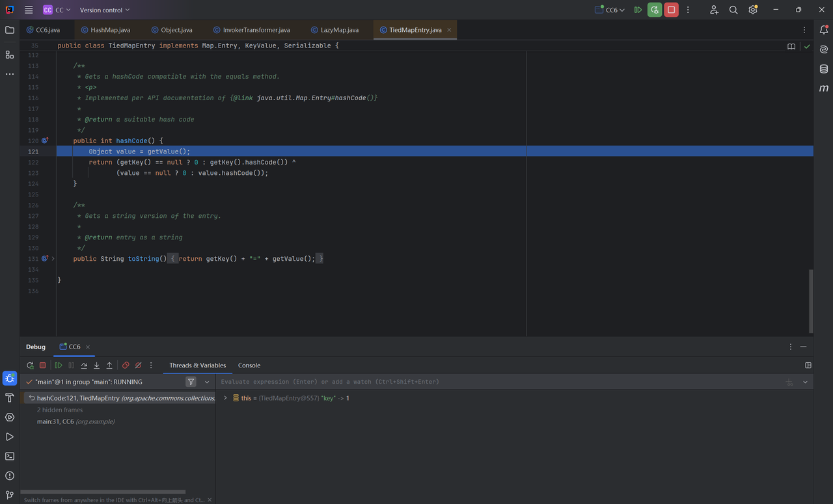Screen dimensions: 833x504
Task: Mute all breakpoints
Action: click(138, 365)
